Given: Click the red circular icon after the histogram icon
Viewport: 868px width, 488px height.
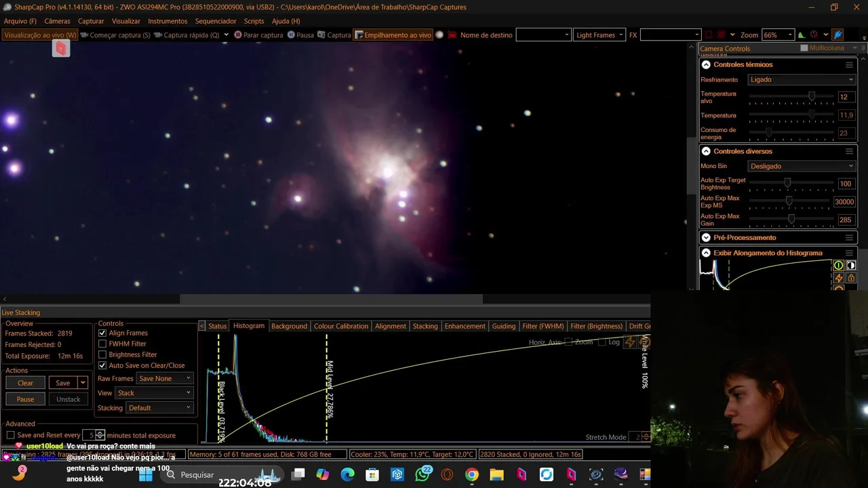Looking at the screenshot, I should pyautogui.click(x=814, y=35).
